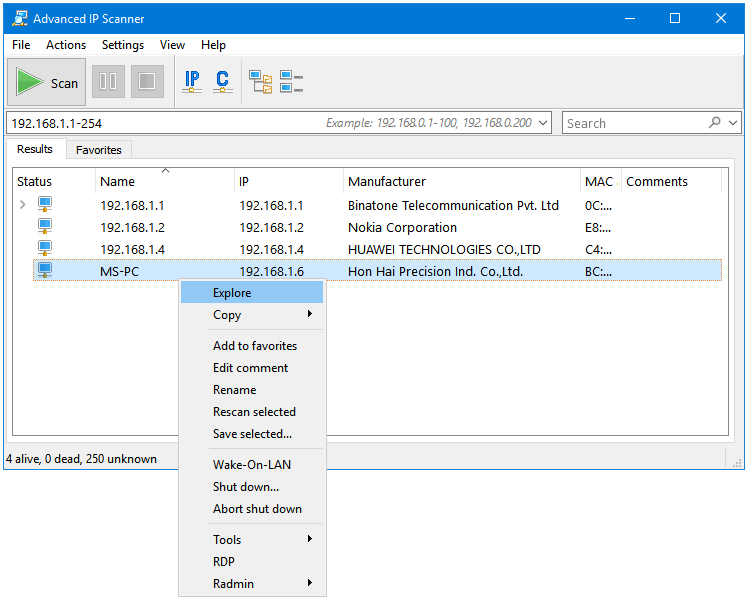This screenshot has height=600, width=748.
Task: Click the search magnifier icon
Action: point(714,123)
